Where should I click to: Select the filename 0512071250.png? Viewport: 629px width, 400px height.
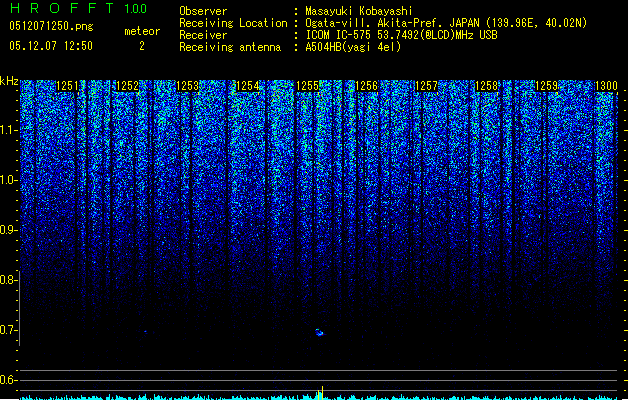pyautogui.click(x=51, y=26)
